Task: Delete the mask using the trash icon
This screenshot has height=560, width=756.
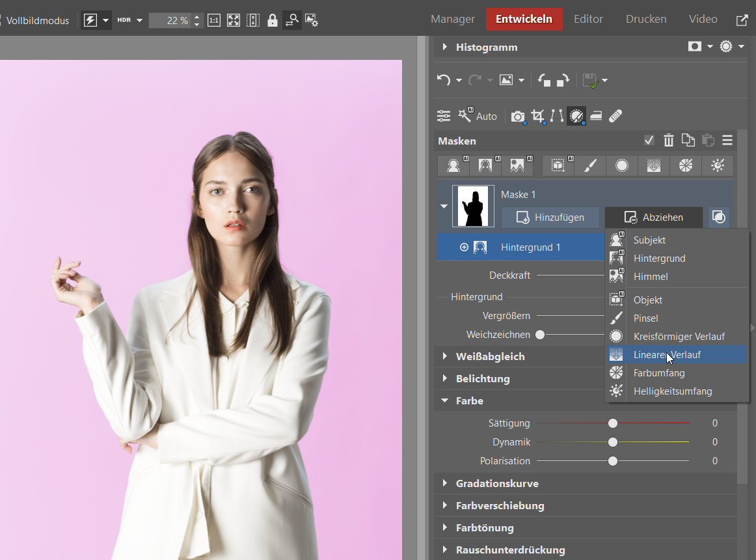Action: pos(668,141)
